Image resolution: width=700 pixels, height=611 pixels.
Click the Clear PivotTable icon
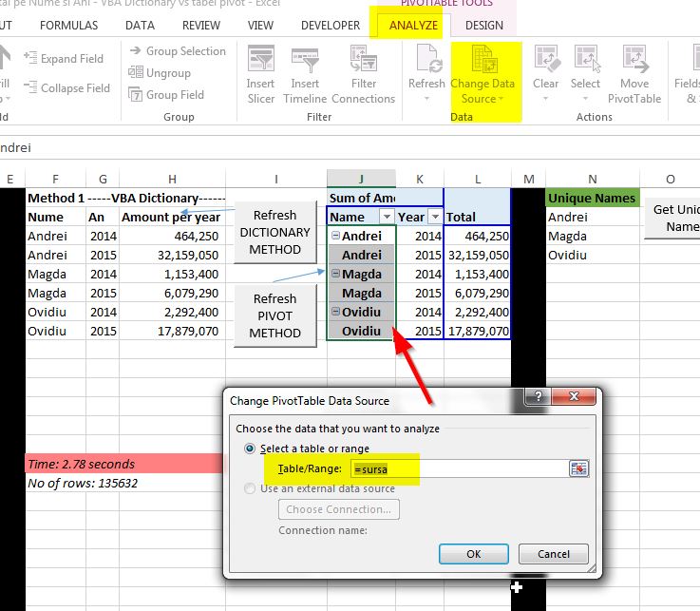pos(546,58)
